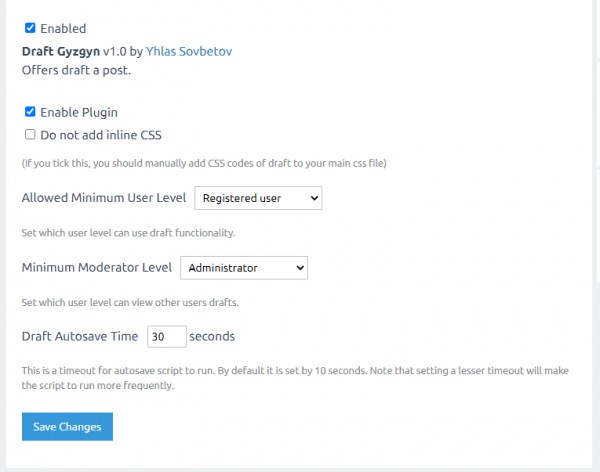Click the Draft Gyzgyn plugin title

59,51
